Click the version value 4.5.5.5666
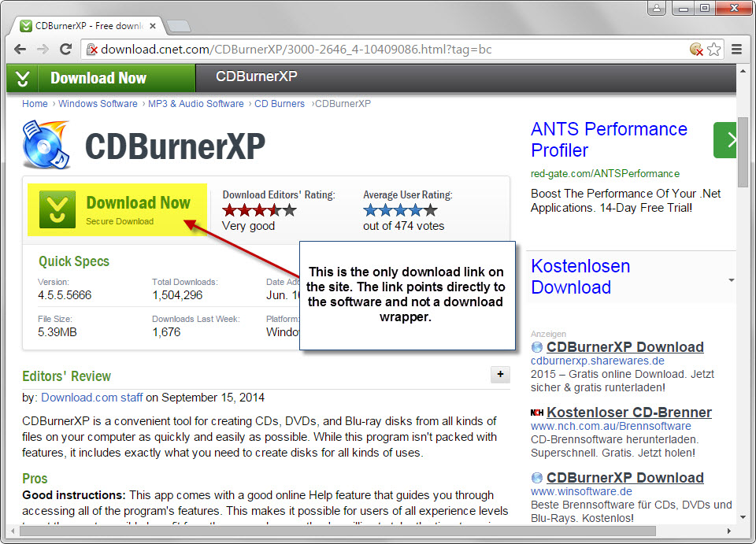Viewport: 756px width, 544px height. click(65, 295)
